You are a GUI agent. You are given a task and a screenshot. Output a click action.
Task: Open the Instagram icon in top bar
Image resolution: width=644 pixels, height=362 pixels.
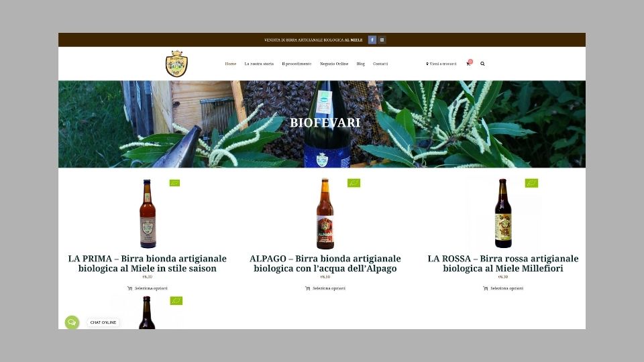382,40
